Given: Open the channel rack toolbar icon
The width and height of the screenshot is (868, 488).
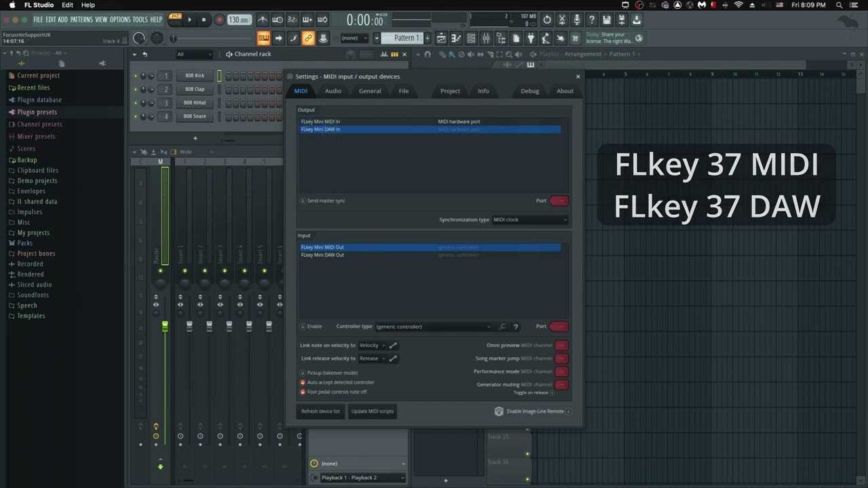Looking at the screenshot, I should 471,38.
